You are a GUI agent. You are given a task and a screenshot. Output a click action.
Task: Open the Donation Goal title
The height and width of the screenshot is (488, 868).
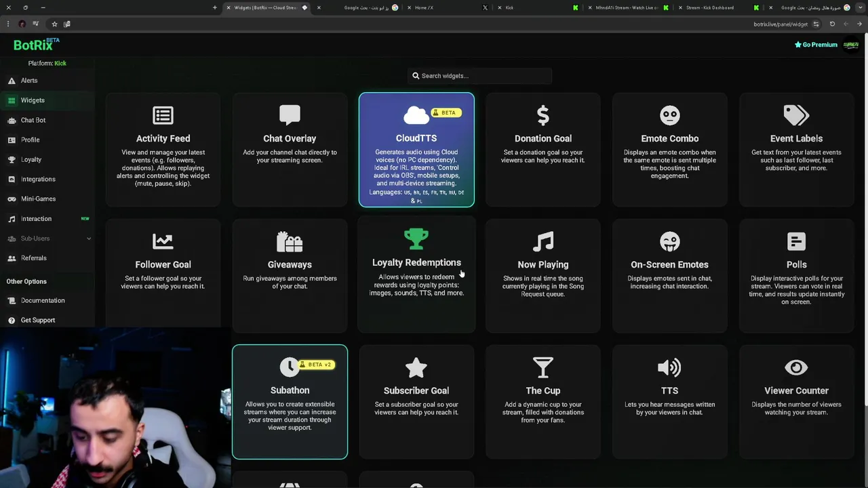[x=543, y=138]
